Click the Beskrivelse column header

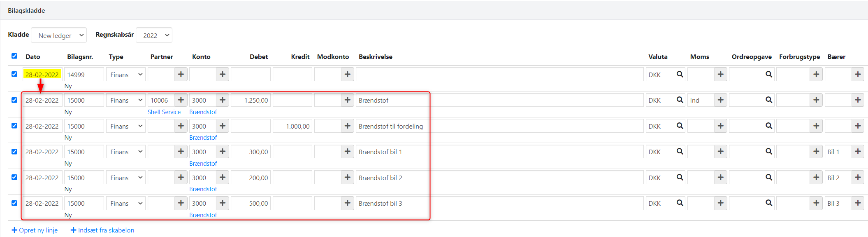pyautogui.click(x=375, y=57)
